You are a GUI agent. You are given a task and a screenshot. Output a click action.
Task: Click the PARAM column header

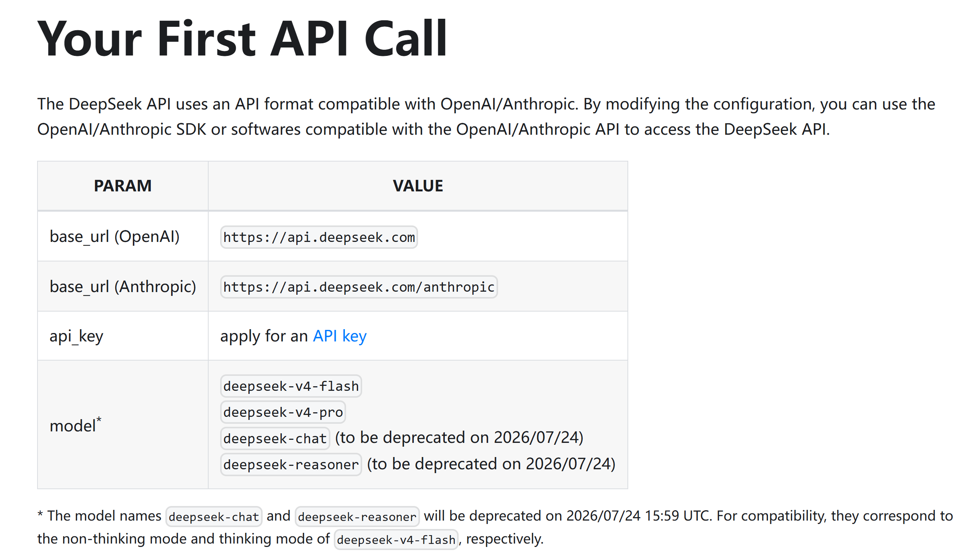click(123, 186)
